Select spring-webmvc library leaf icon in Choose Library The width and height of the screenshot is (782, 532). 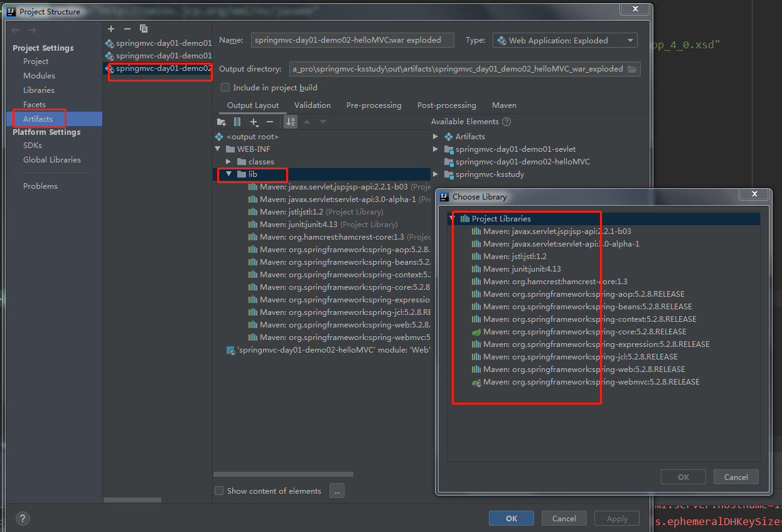click(476, 382)
